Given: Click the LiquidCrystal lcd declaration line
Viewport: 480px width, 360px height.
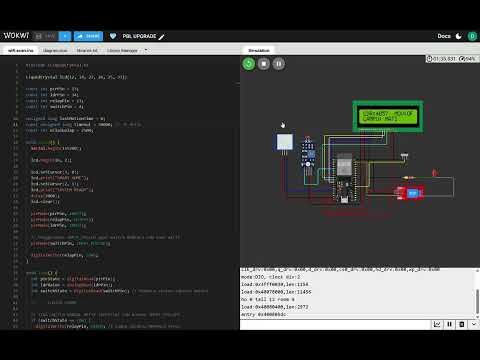Looking at the screenshot, I should (x=76, y=77).
